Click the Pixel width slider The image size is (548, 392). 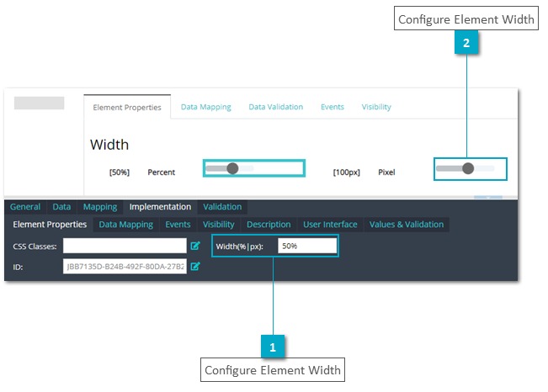coord(466,168)
